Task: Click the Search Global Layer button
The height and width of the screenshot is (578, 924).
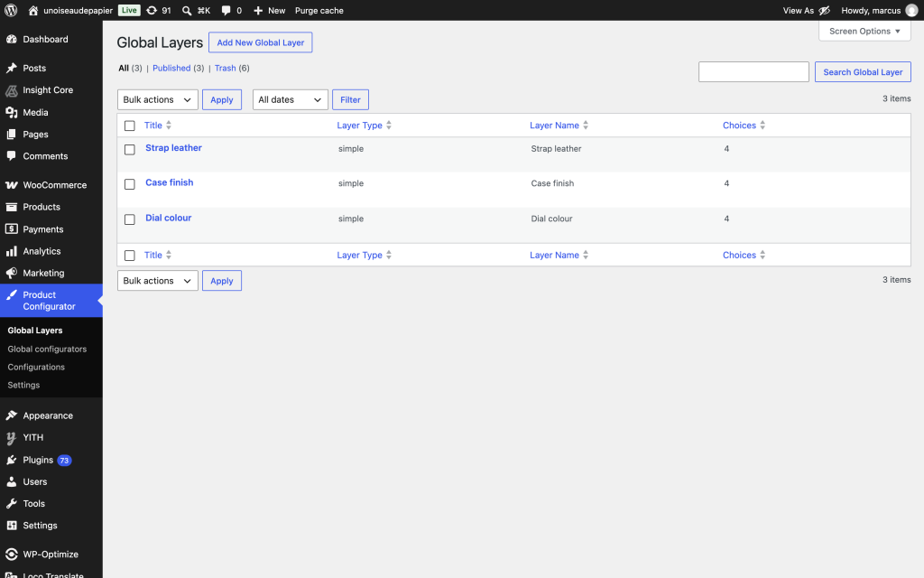Action: (x=863, y=72)
